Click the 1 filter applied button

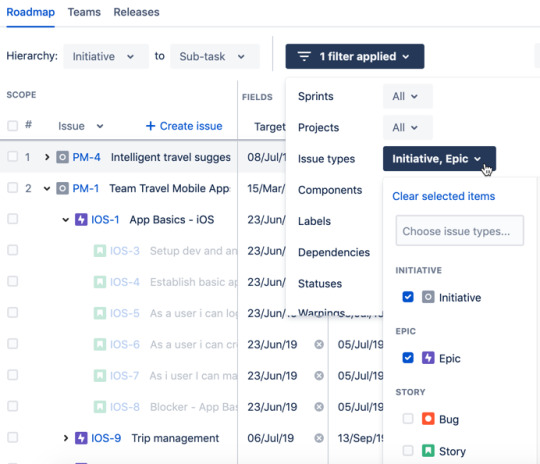click(355, 56)
